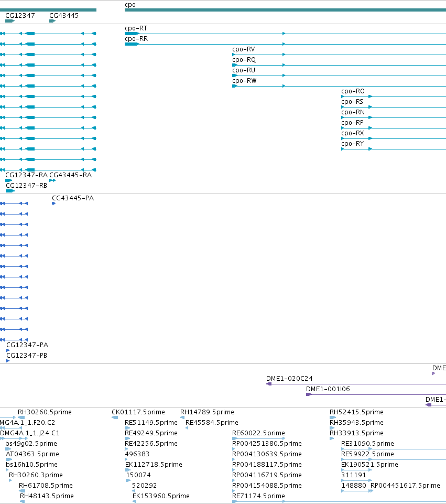Click EST EK190521.5prime
The width and height of the screenshot is (446, 504).
[x=369, y=465]
